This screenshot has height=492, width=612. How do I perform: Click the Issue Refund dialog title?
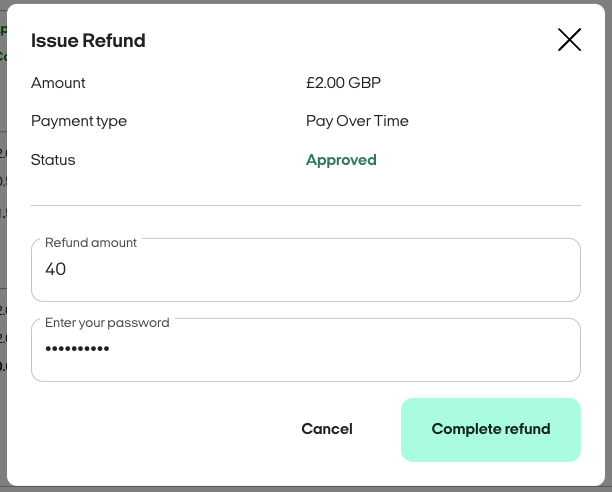(88, 41)
